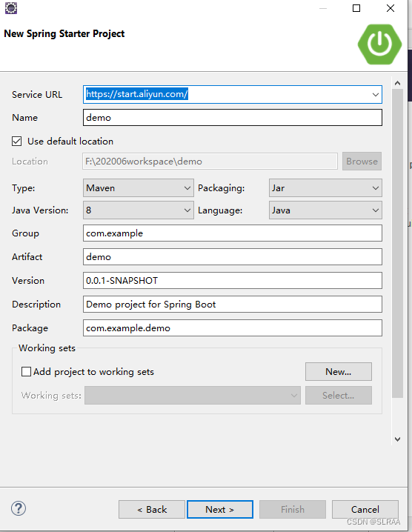Open the Packaging dropdown showing Jar
The height and width of the screenshot is (532, 412).
coord(325,188)
